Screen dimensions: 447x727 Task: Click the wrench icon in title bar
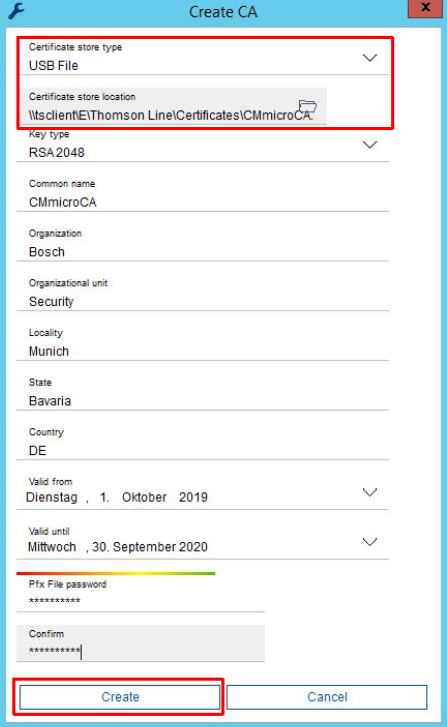16,11
